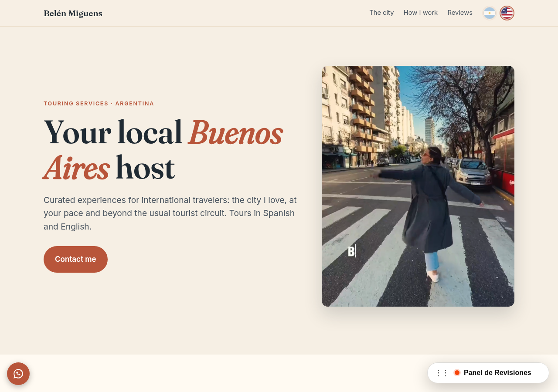Image resolution: width=558 pixels, height=392 pixels.
Task: Click the "Contact me" button
Action: [75, 259]
